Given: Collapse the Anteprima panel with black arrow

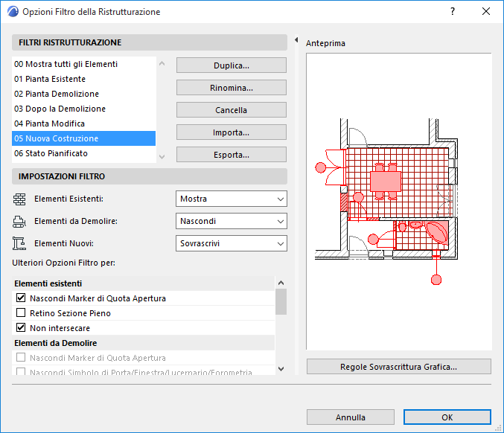Looking at the screenshot, I should [x=296, y=40].
